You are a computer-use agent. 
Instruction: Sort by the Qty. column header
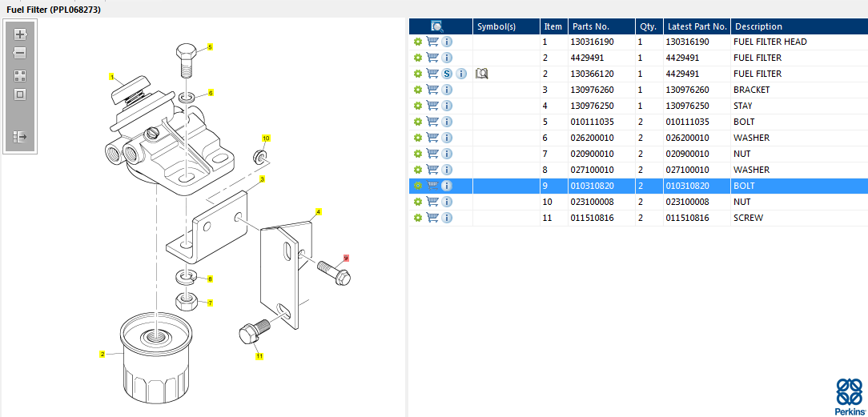coord(649,26)
